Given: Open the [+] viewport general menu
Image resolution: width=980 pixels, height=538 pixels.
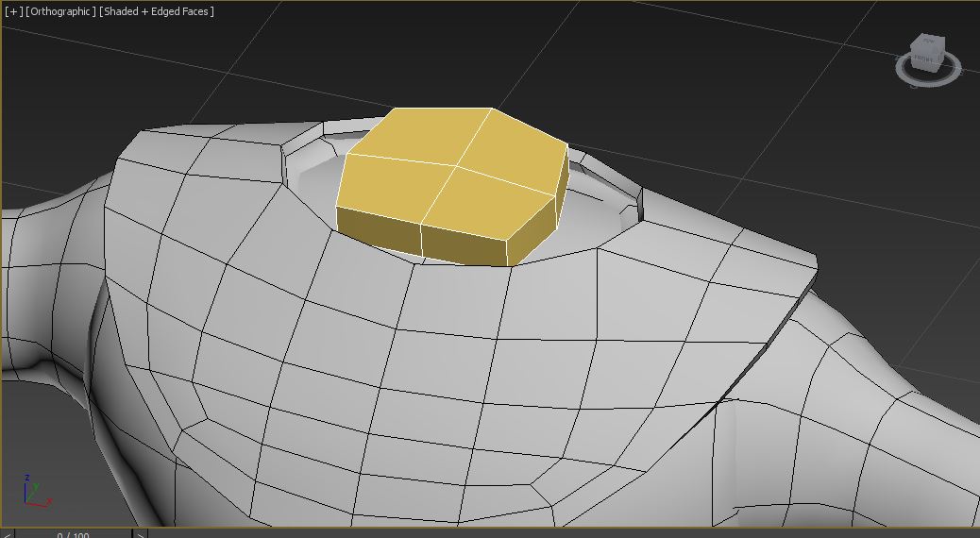Looking at the screenshot, I should (12, 11).
